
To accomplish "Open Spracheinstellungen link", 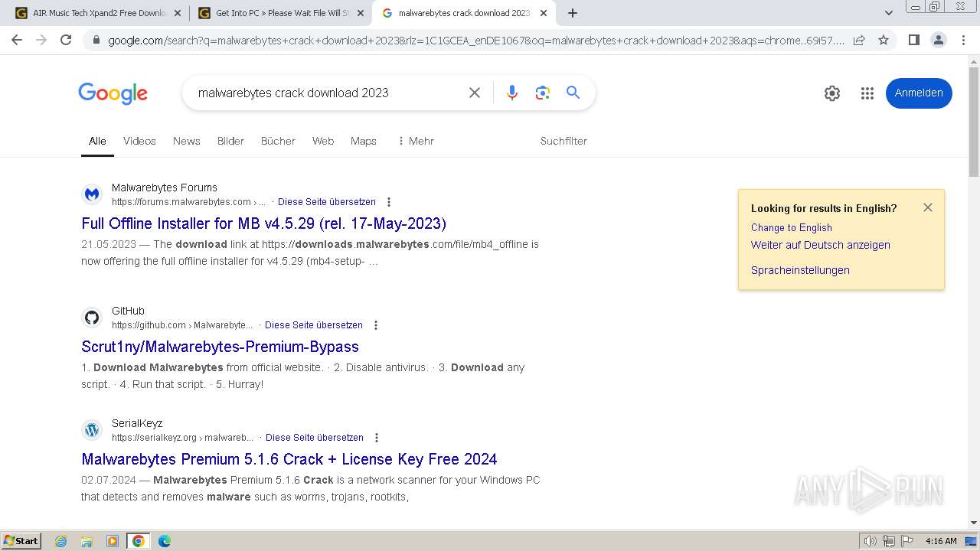I will (800, 270).
